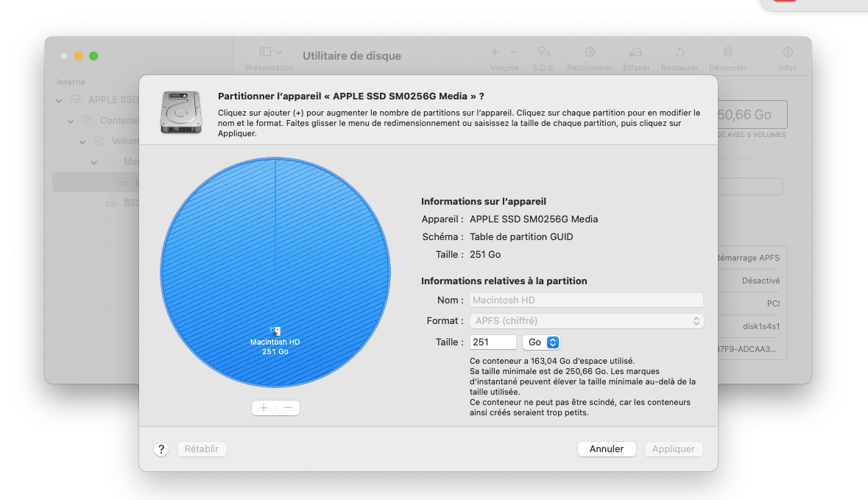Click the Effacer toolbar icon
The height and width of the screenshot is (500, 868).
(635, 52)
